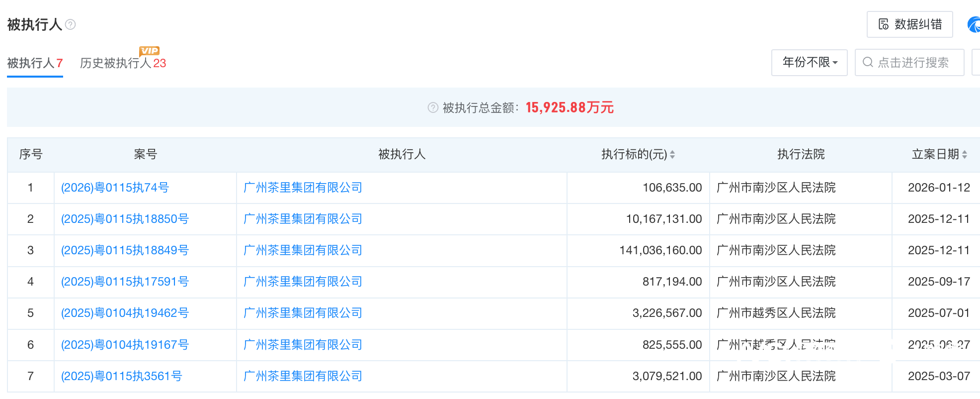Open case (2025)粤0104执19462号

click(125, 313)
